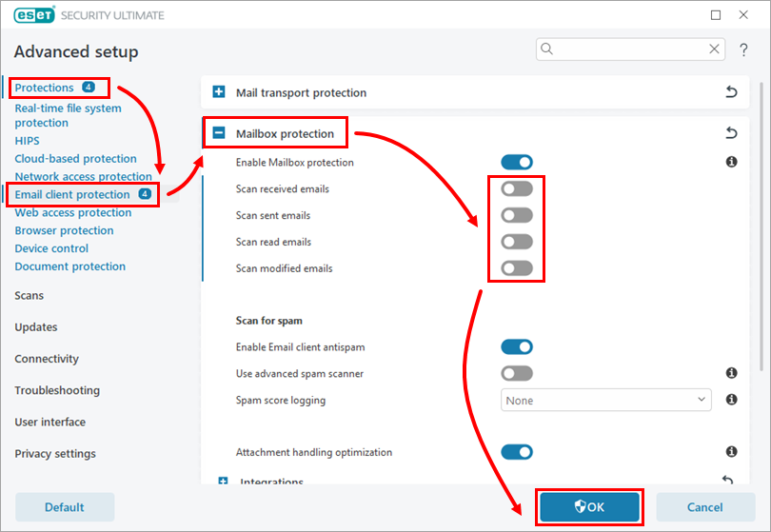Screen dimensions: 771x532
Task: Click info icon next to Spam score logging
Action: click(731, 401)
